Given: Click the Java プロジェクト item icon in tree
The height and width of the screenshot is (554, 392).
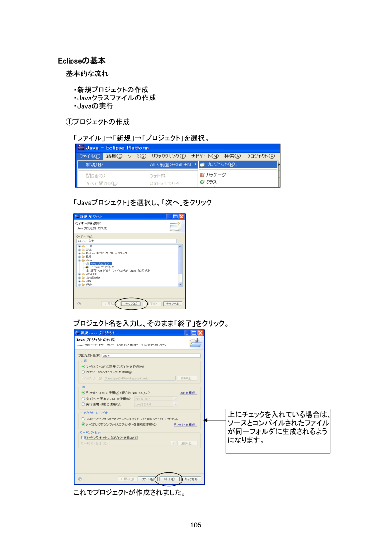Looking at the screenshot, I should (x=87, y=263).
